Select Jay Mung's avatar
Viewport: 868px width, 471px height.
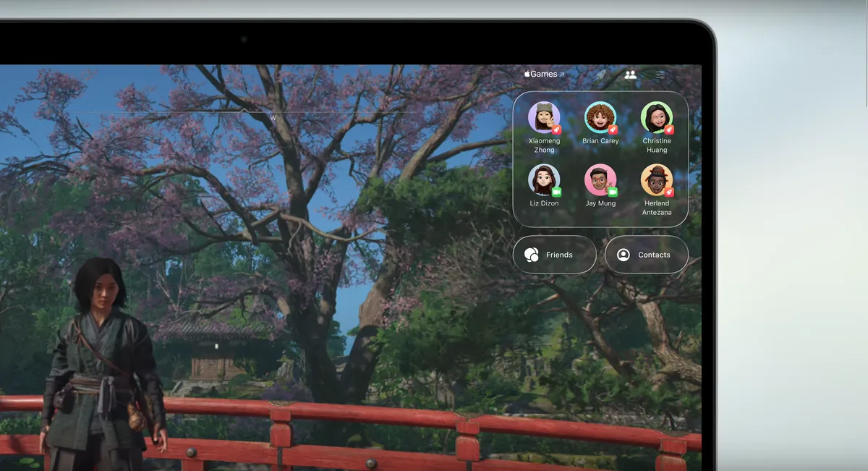tap(600, 179)
